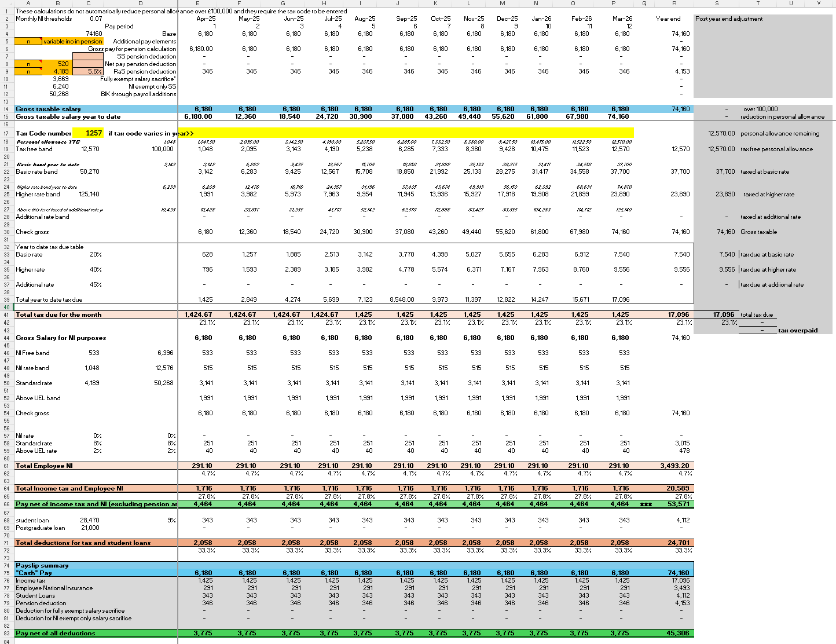836x644 pixels.
Task: Click the 28,470 student loan threshold cell
Action: click(x=90, y=520)
